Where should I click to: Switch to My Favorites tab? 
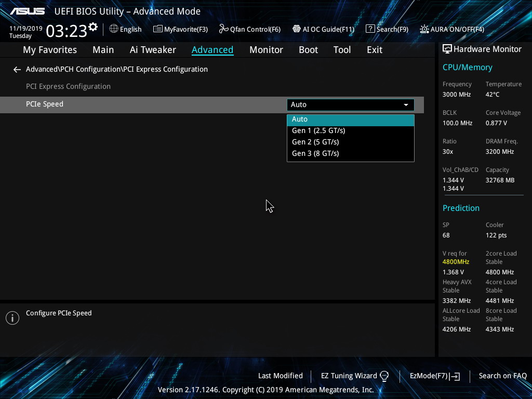(50, 50)
